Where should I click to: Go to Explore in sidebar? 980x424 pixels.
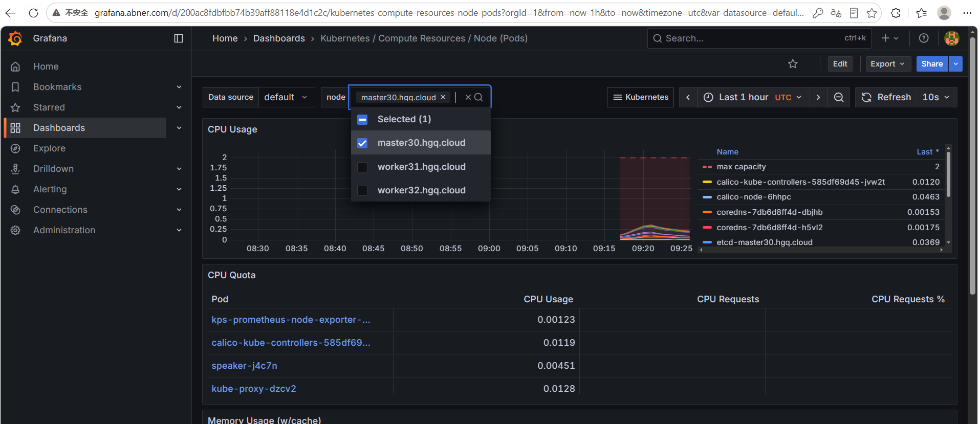tap(49, 148)
